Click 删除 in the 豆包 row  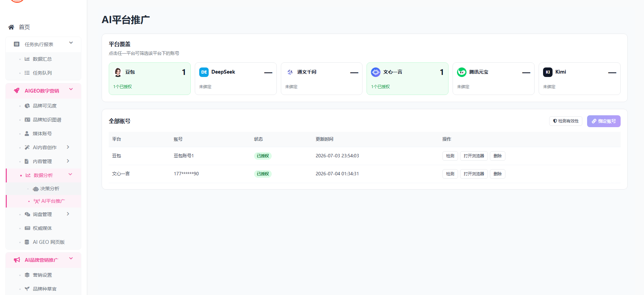[x=498, y=156]
